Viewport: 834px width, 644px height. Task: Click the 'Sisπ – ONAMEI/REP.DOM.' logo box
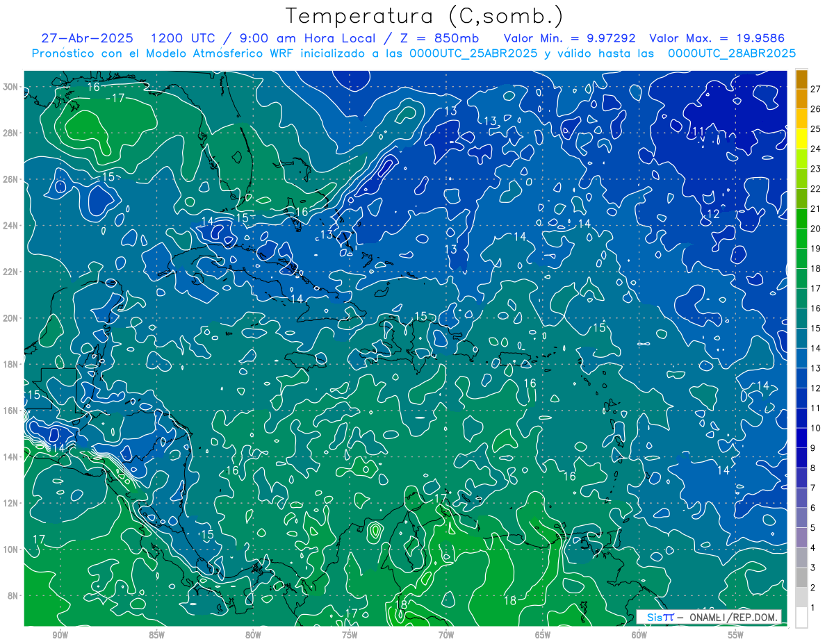point(709,617)
